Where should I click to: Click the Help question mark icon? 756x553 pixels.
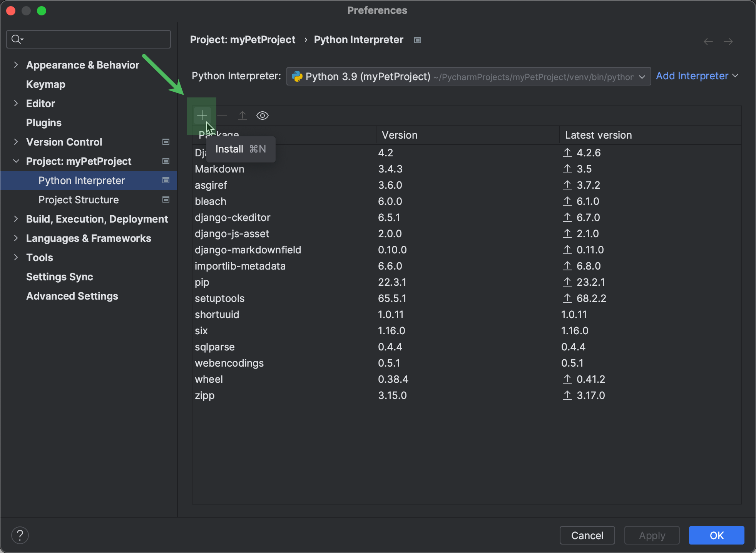[x=20, y=535]
